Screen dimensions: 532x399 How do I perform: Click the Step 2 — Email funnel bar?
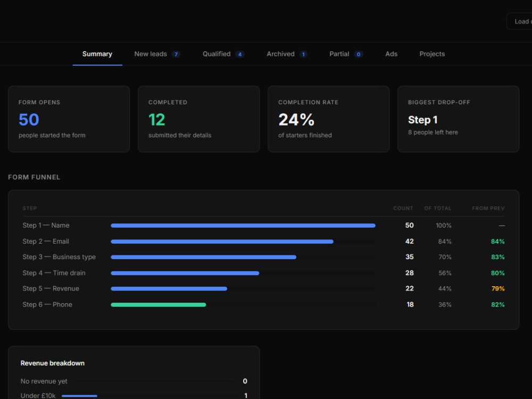pos(222,242)
